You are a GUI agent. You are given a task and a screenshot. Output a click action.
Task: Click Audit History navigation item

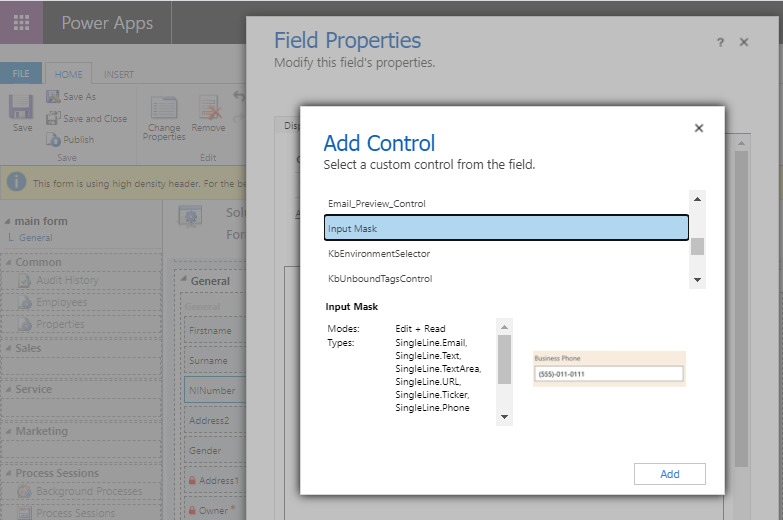(x=67, y=280)
